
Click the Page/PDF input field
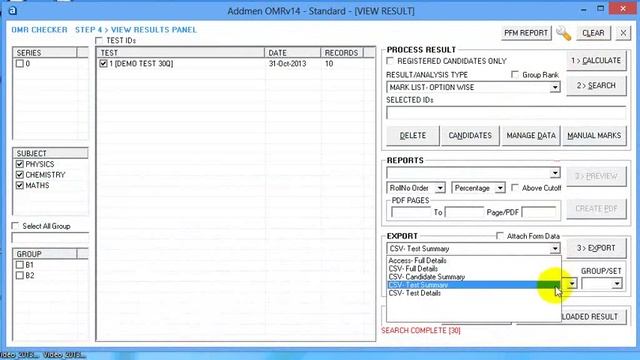point(539,212)
